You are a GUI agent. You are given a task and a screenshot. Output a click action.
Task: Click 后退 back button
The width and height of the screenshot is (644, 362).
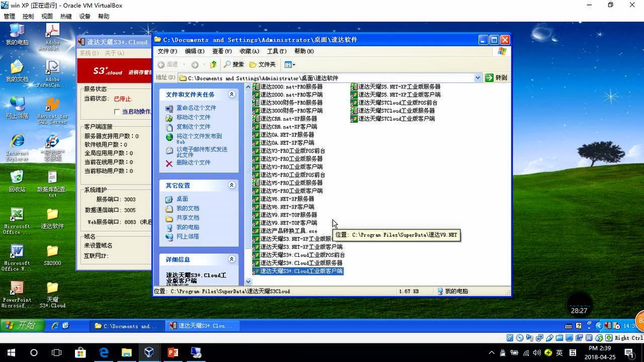coord(168,64)
